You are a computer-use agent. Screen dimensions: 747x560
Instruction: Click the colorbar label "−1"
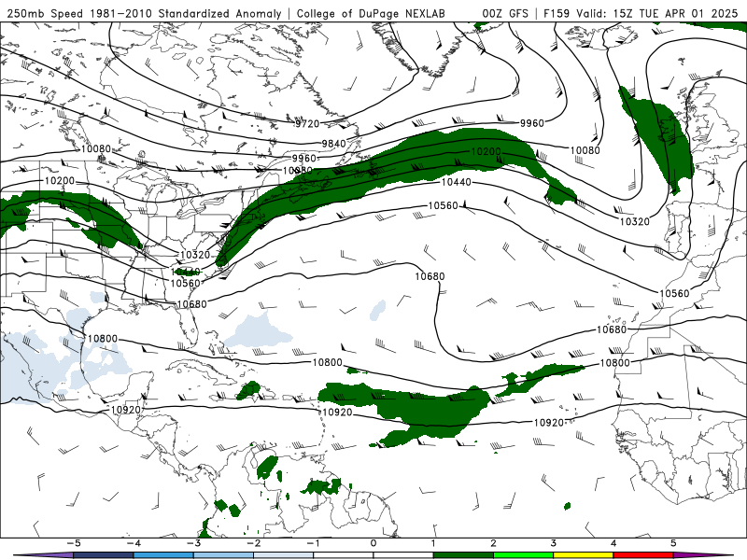coord(314,543)
